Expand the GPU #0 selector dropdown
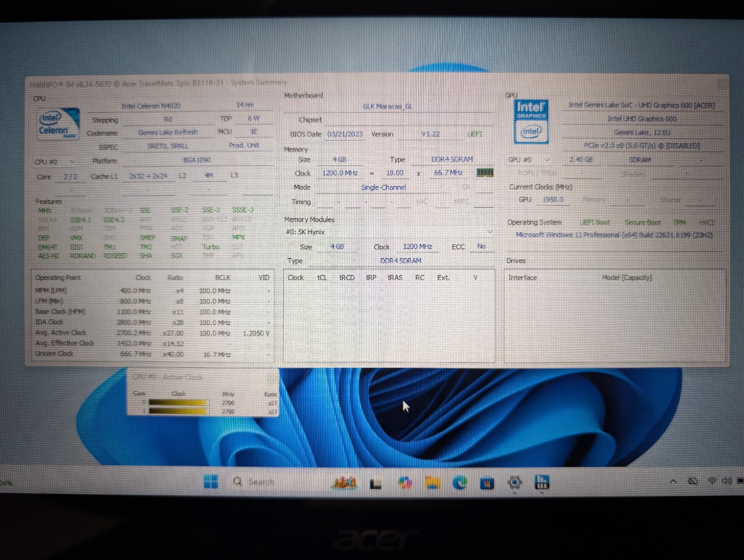Screen dimensions: 744x560 547,160
